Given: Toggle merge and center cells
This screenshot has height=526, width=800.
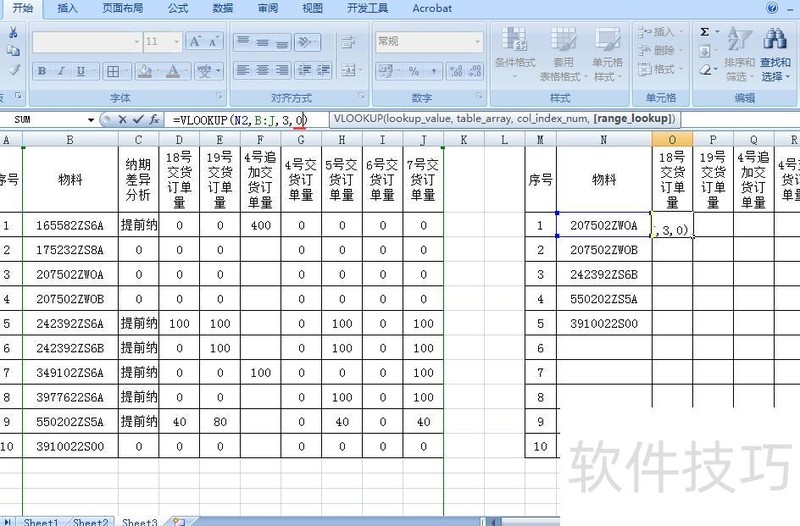Looking at the screenshot, I should (349, 70).
